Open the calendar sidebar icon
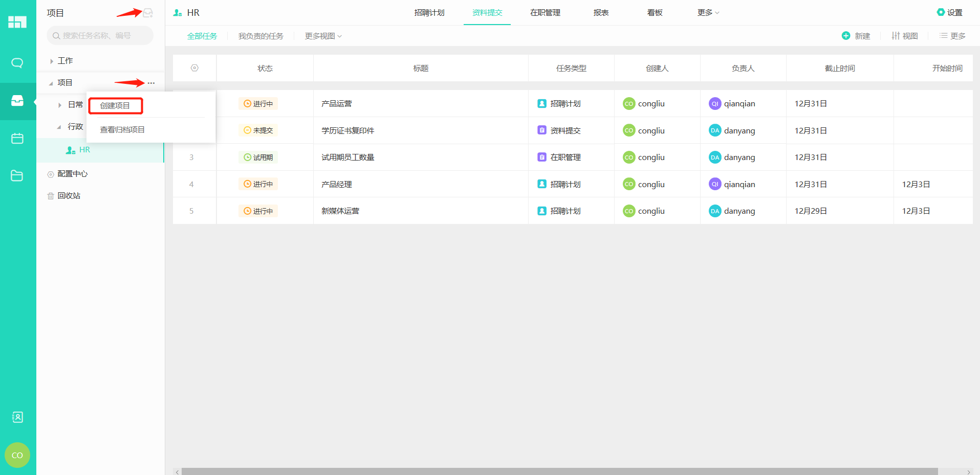980x475 pixels. click(17, 139)
